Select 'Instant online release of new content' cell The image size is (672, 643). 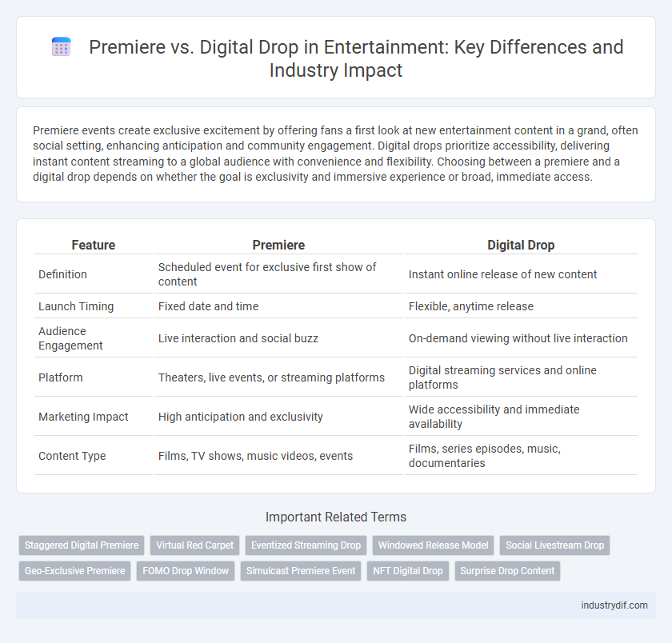point(521,274)
